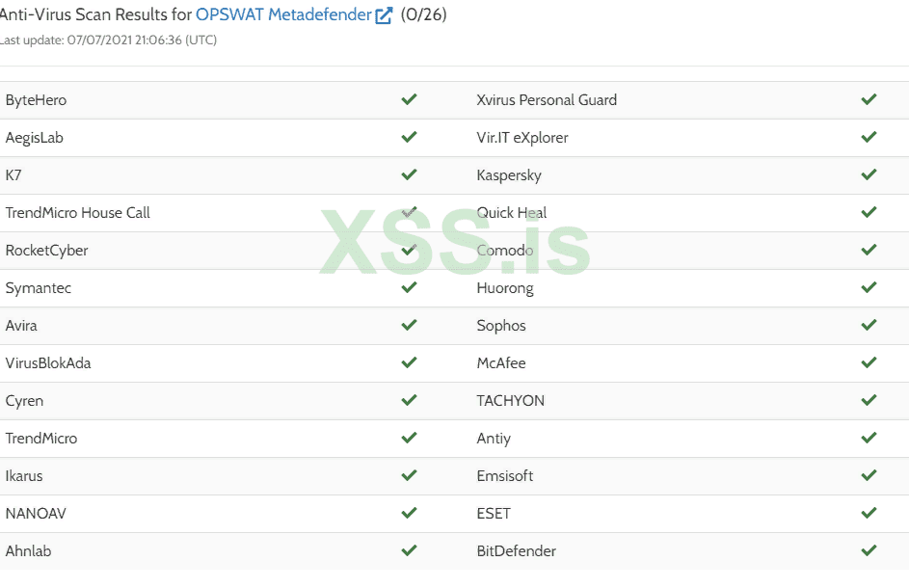Select the Quick Heal engine name

[x=512, y=212]
